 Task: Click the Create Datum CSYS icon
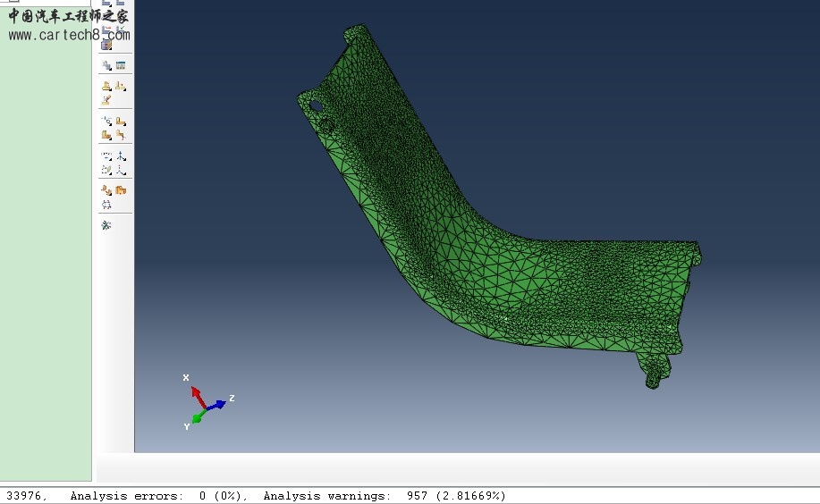click(x=121, y=169)
